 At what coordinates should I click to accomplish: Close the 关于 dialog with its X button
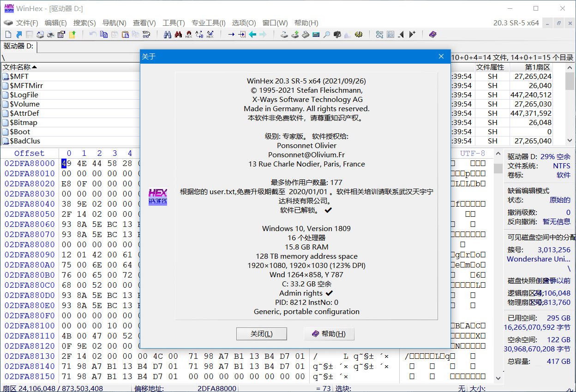pyautogui.click(x=441, y=57)
